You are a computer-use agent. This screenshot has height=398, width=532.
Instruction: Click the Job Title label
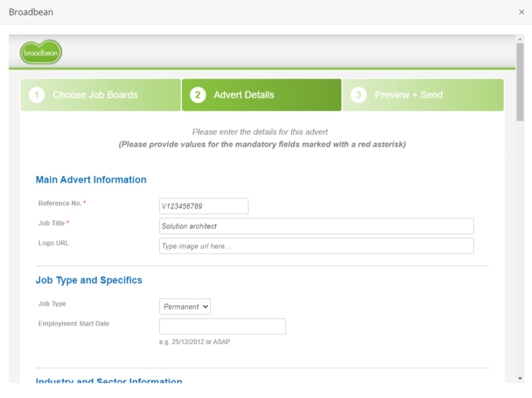pyautogui.click(x=51, y=223)
